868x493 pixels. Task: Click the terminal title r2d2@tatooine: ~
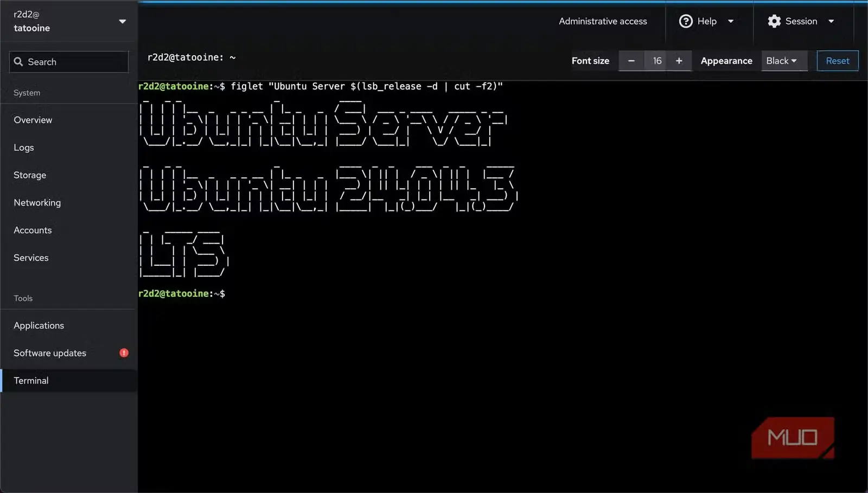192,57
